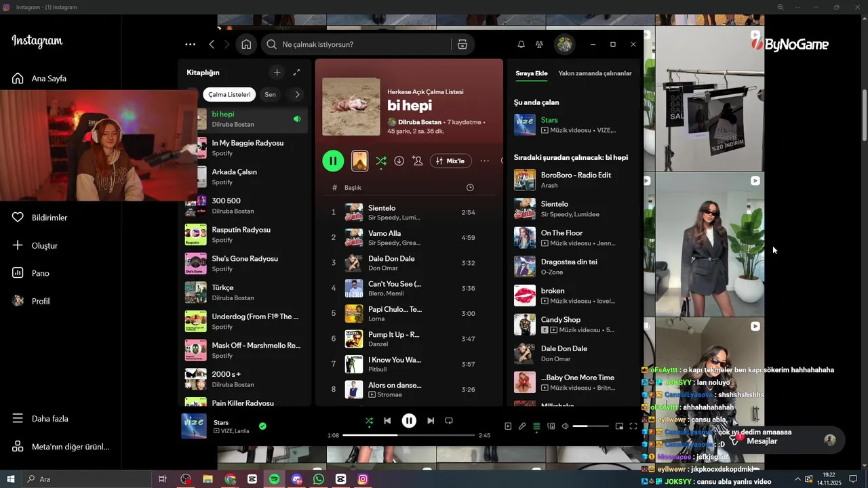The width and height of the screenshot is (868, 488).
Task: Enter fullscreen player mode
Action: [x=633, y=426]
